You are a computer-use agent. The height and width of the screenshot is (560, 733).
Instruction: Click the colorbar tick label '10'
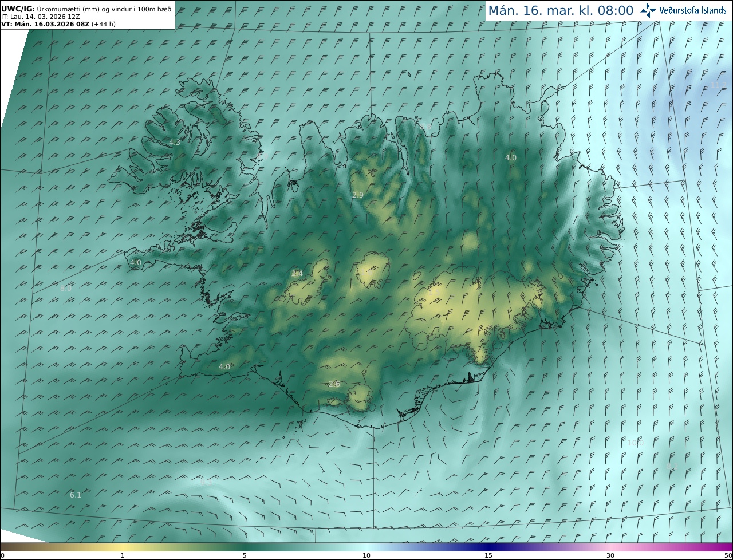point(366,555)
